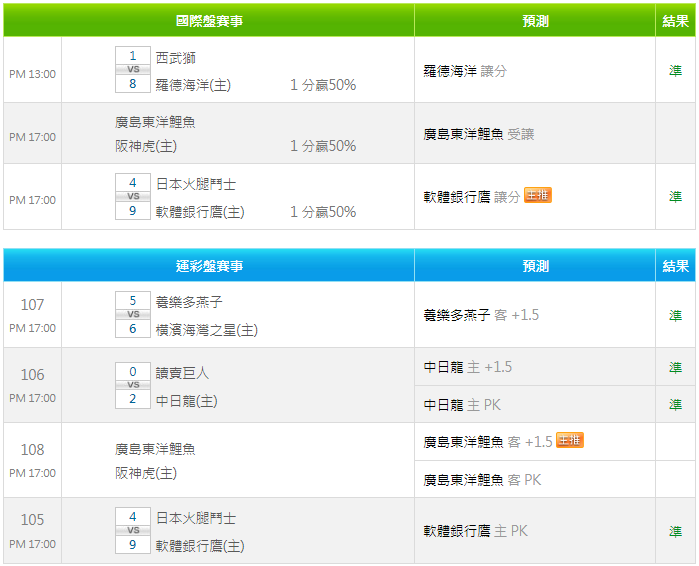Select the 軟體銀行鷹 主 PK prediction
Image resolution: width=699 pixels, height=566 pixels.
(475, 531)
